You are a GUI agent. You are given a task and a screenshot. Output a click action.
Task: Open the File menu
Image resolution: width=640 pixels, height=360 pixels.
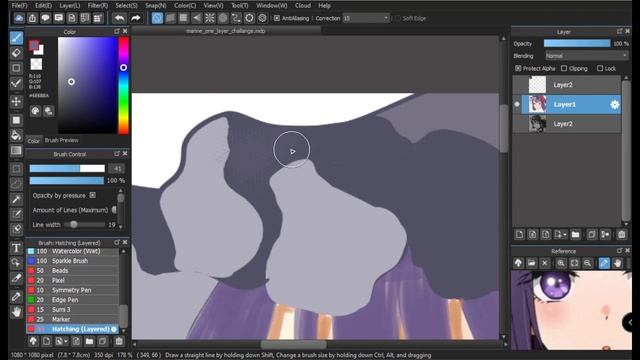(x=19, y=5)
